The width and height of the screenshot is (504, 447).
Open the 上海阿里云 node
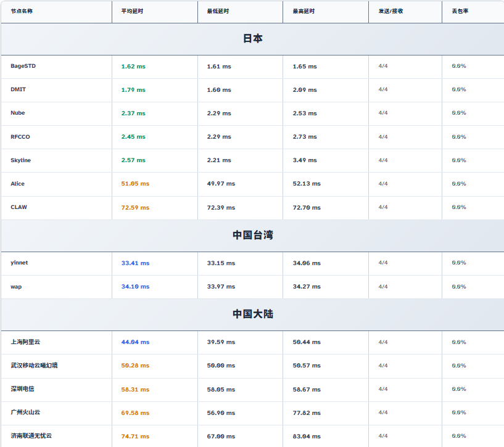tap(25, 342)
